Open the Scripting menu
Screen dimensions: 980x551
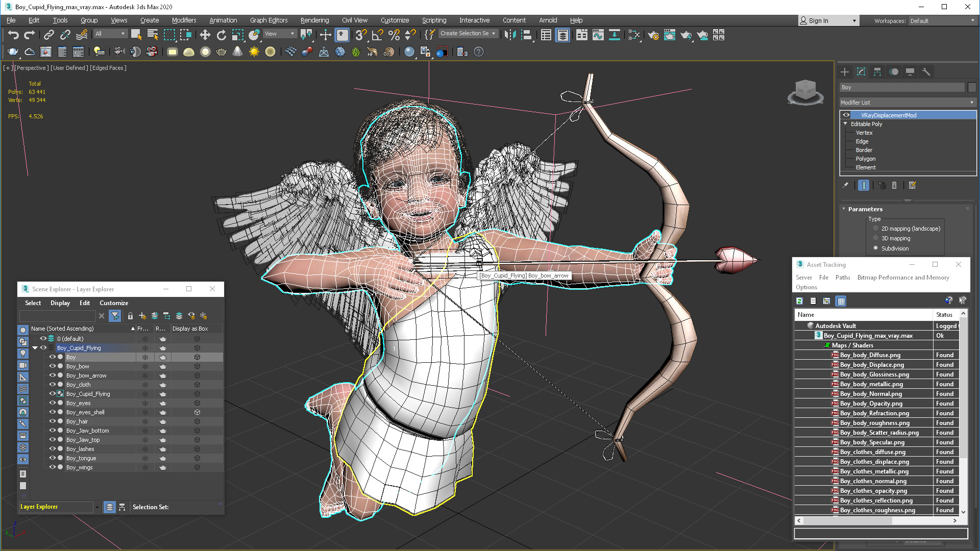point(434,20)
